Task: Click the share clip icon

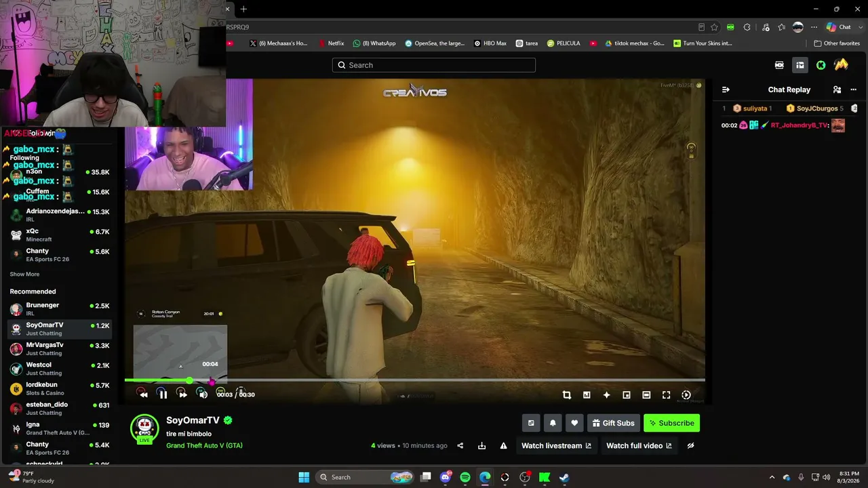Action: coord(460,445)
